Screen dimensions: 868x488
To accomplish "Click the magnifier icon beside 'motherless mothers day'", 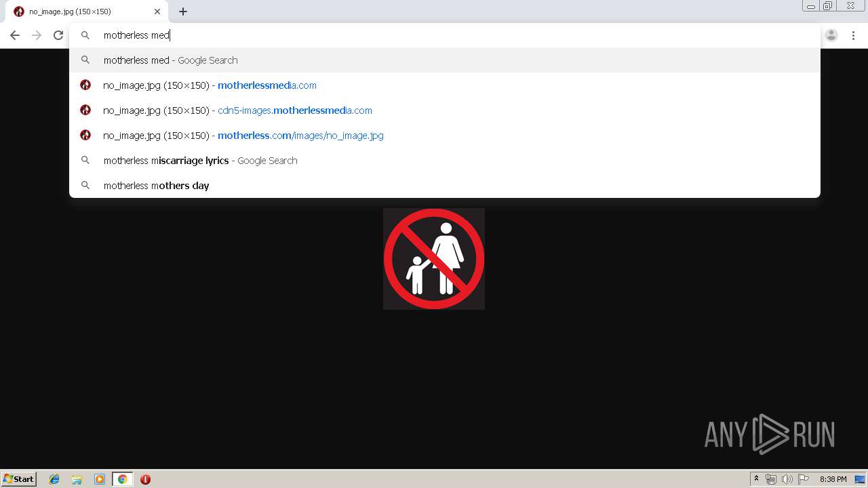I will coord(85,185).
